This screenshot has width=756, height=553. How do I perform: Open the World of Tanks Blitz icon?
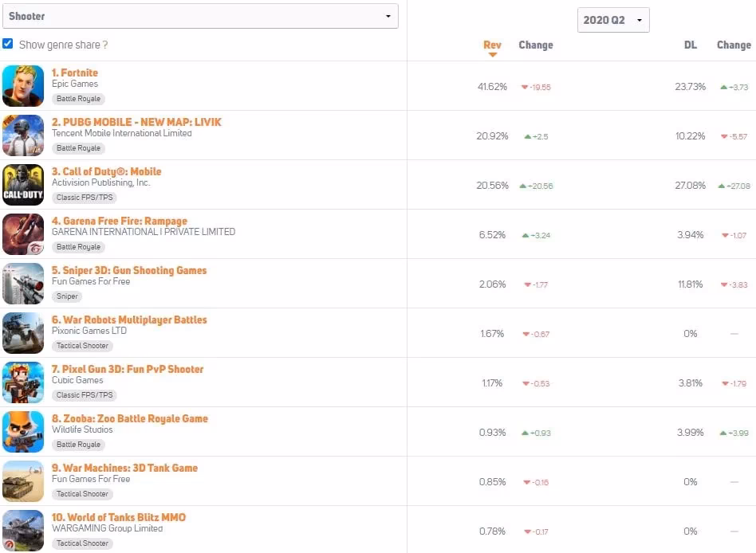pyautogui.click(x=23, y=531)
